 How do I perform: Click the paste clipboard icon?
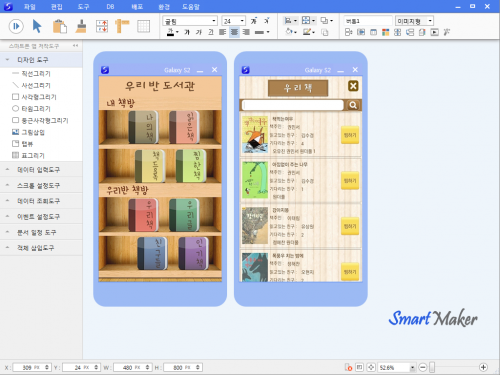(x=60, y=26)
